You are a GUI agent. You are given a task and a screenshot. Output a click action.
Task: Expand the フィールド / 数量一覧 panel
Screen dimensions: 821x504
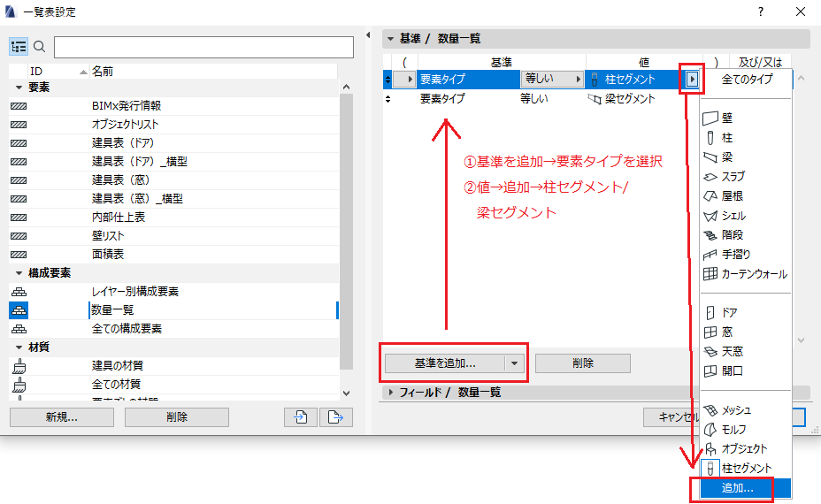coord(390,392)
